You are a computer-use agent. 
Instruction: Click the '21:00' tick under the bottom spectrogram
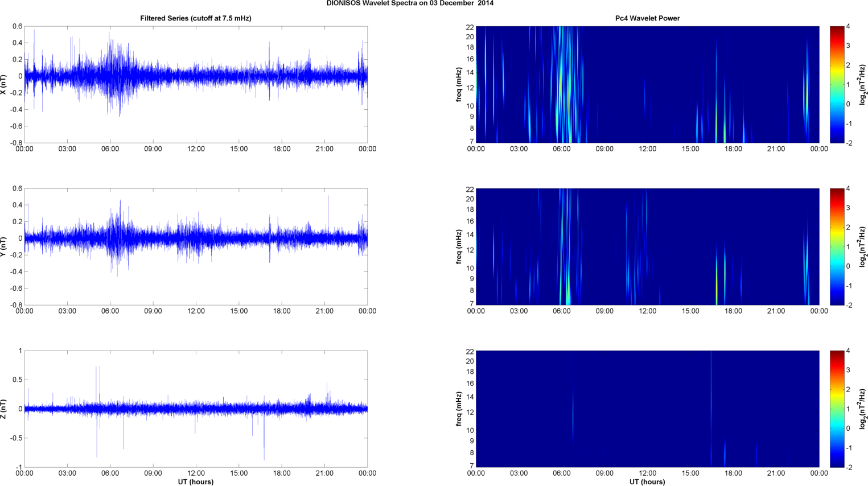point(776,473)
